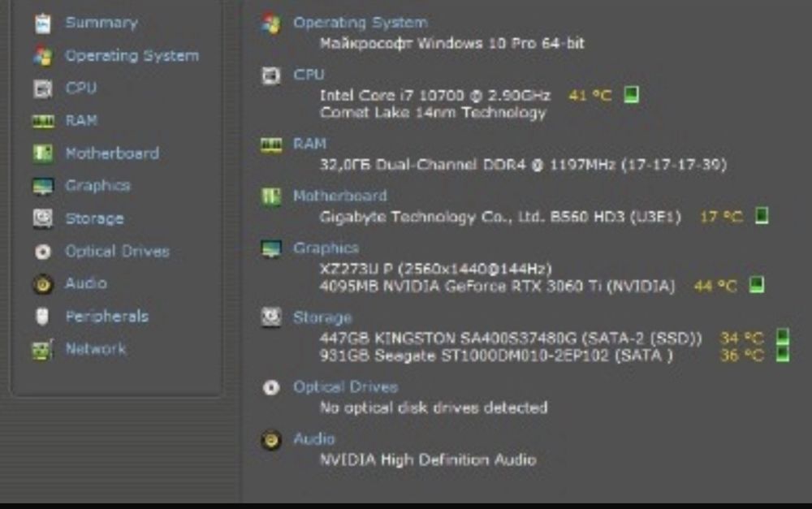This screenshot has width=812, height=509.
Task: Click the monitor icon beside Graphics heading in summary
Action: point(271,248)
